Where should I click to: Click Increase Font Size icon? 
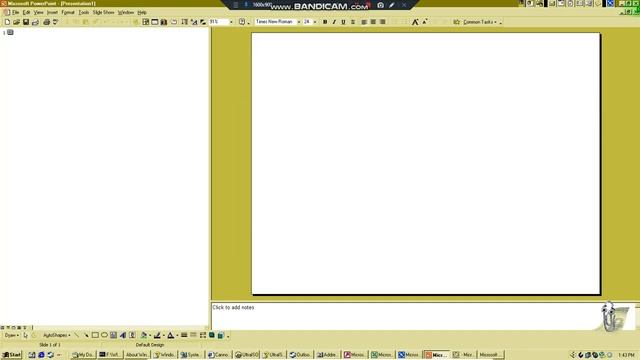415,22
